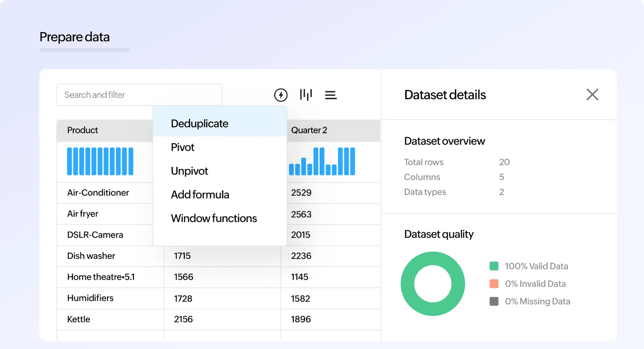
Task: Select the Home theatre•5.1 cell
Action: (110, 277)
